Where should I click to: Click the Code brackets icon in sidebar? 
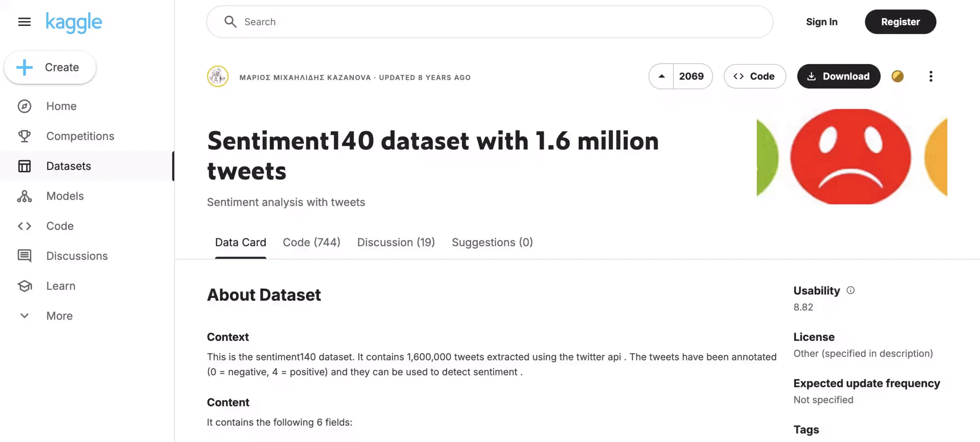24,226
